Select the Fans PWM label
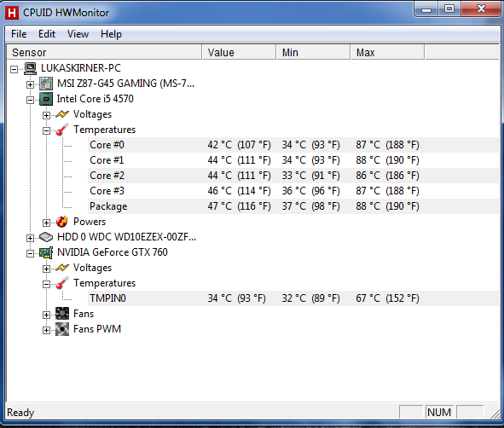The width and height of the screenshot is (504, 428). click(x=97, y=329)
